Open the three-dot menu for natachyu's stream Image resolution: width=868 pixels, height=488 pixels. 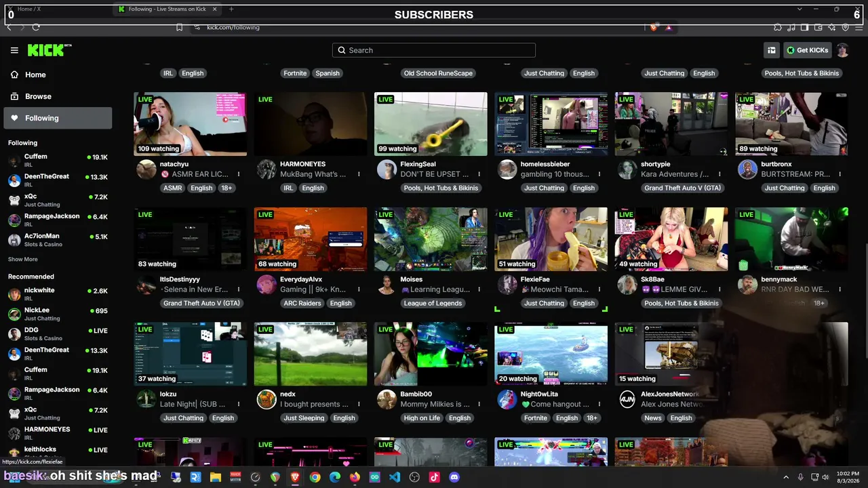(x=239, y=174)
